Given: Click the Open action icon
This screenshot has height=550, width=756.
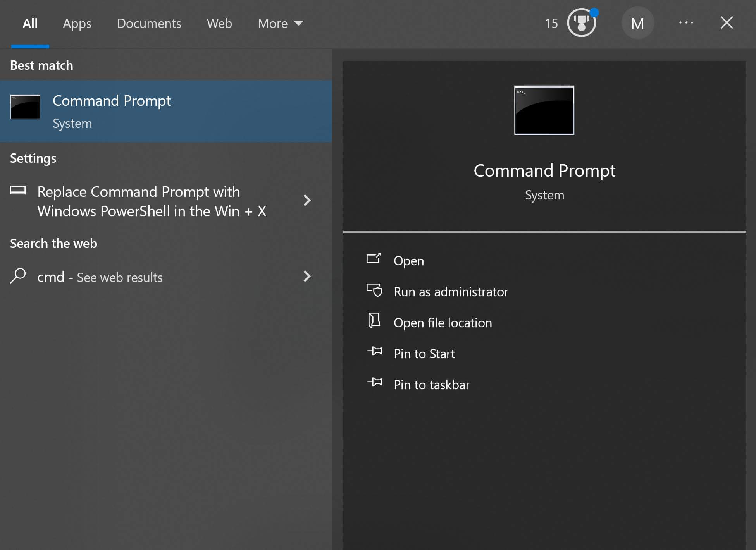Looking at the screenshot, I should tap(373, 259).
